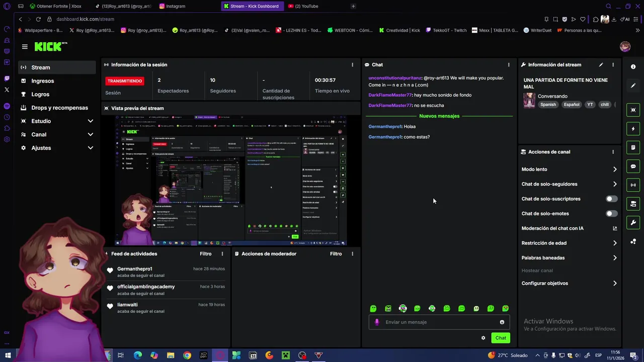The height and width of the screenshot is (362, 644).
Task: Open File Explorer from taskbar
Action: point(171,355)
